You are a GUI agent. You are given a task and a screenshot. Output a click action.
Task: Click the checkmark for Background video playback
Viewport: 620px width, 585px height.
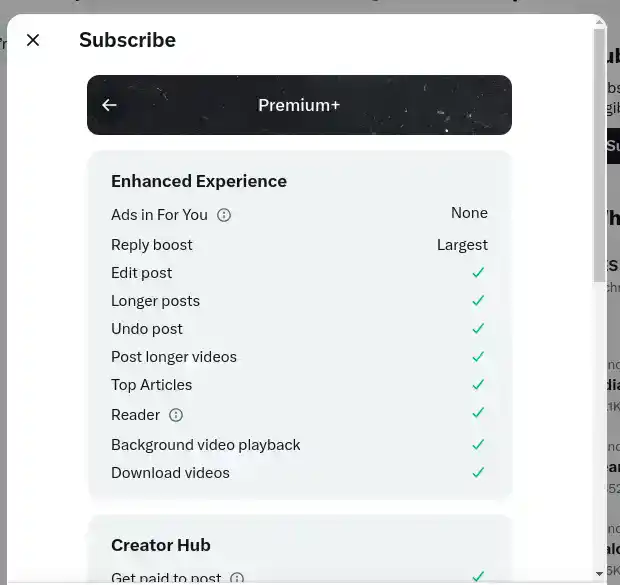(478, 445)
